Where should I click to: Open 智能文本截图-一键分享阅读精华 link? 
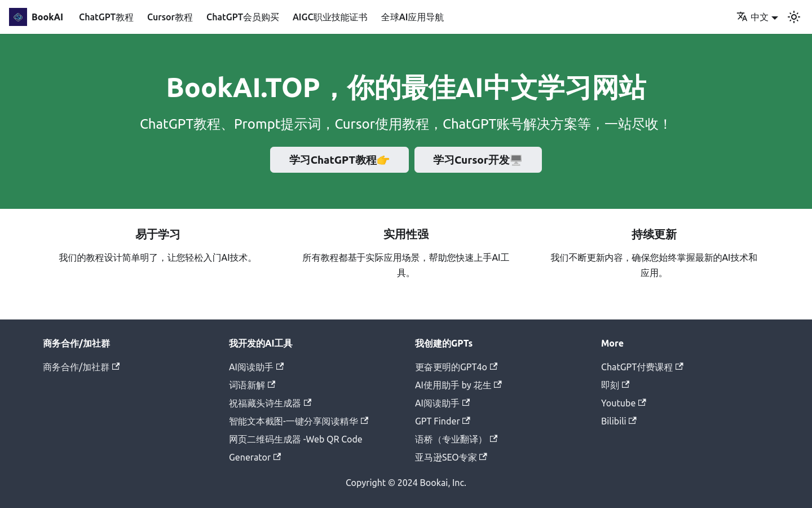pos(298,421)
